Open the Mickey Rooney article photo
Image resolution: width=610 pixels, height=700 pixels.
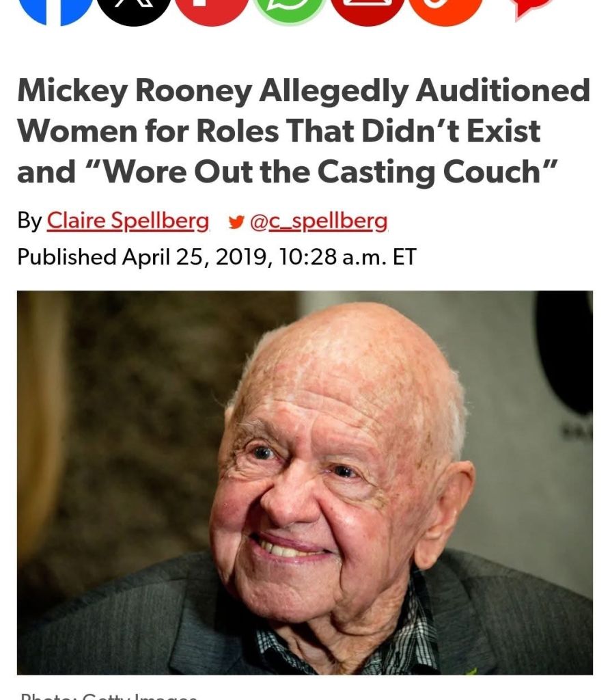[305, 482]
